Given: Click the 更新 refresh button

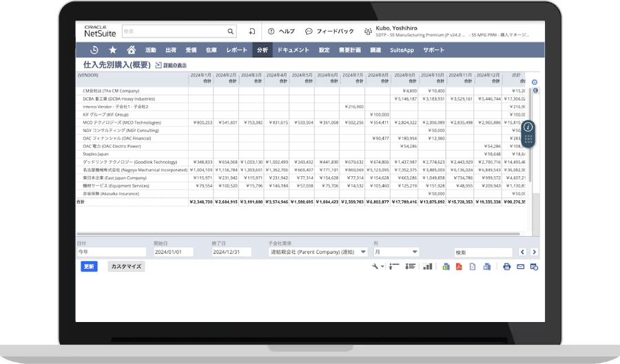Looking at the screenshot, I should pyautogui.click(x=89, y=266).
